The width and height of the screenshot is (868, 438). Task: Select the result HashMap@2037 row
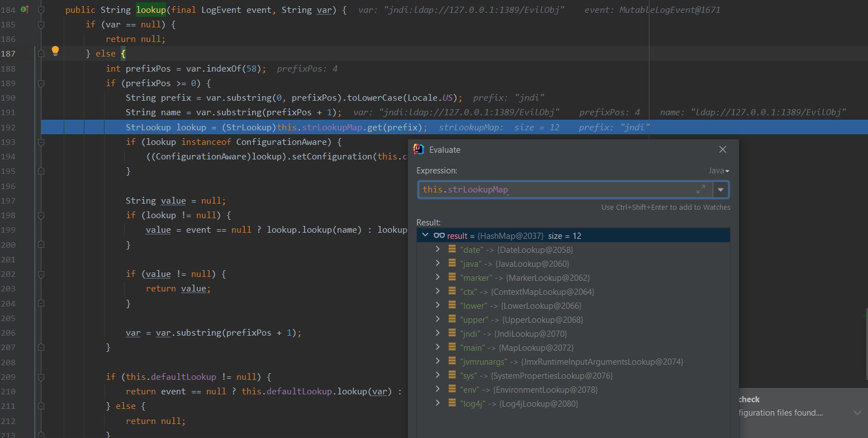[573, 236]
